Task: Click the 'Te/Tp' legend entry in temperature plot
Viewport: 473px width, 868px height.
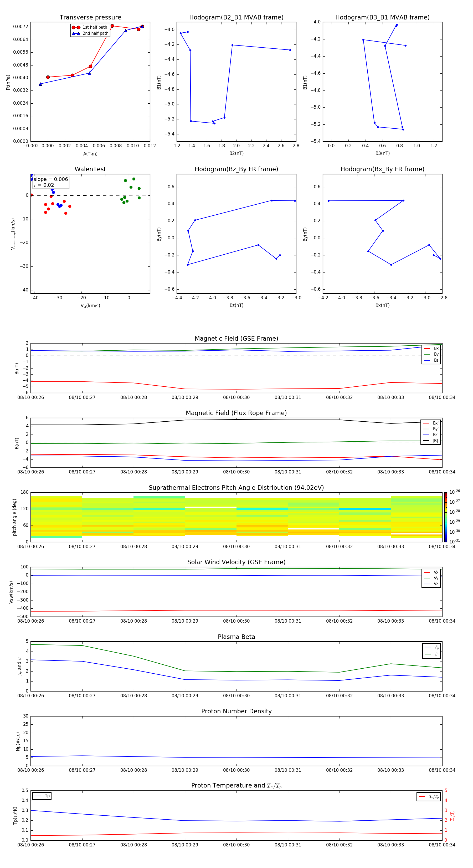Action: pyautogui.click(x=429, y=796)
